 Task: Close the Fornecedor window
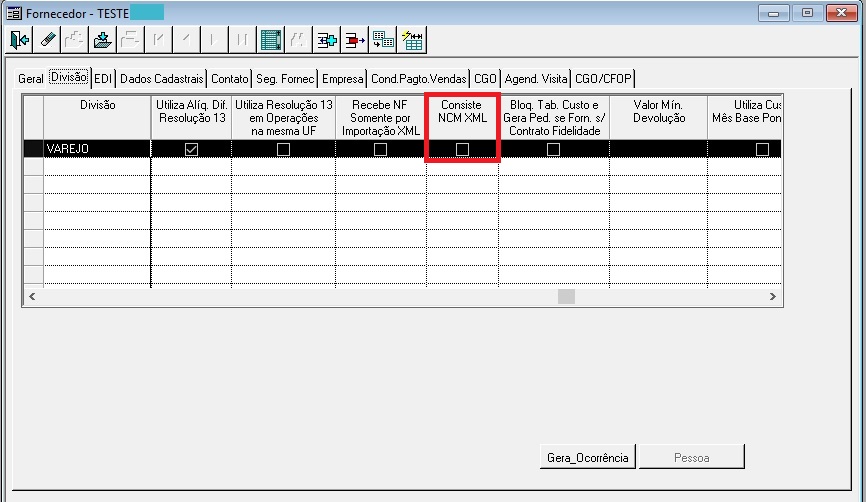click(x=841, y=13)
